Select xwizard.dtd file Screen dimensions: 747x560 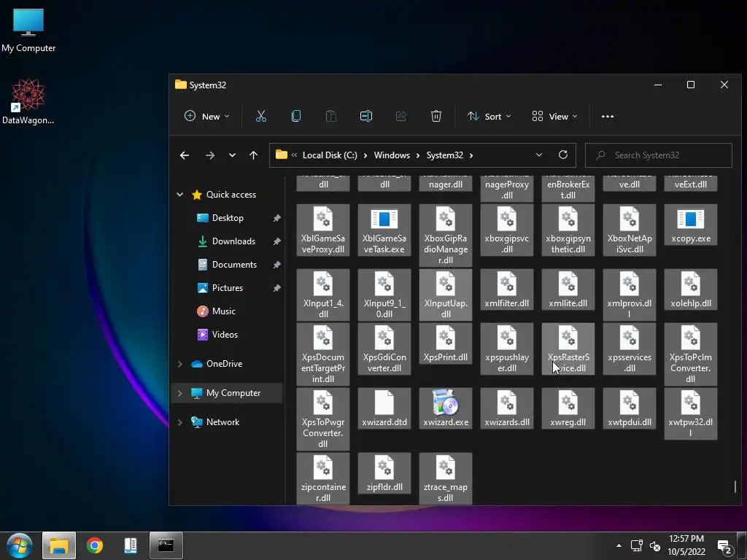click(384, 408)
